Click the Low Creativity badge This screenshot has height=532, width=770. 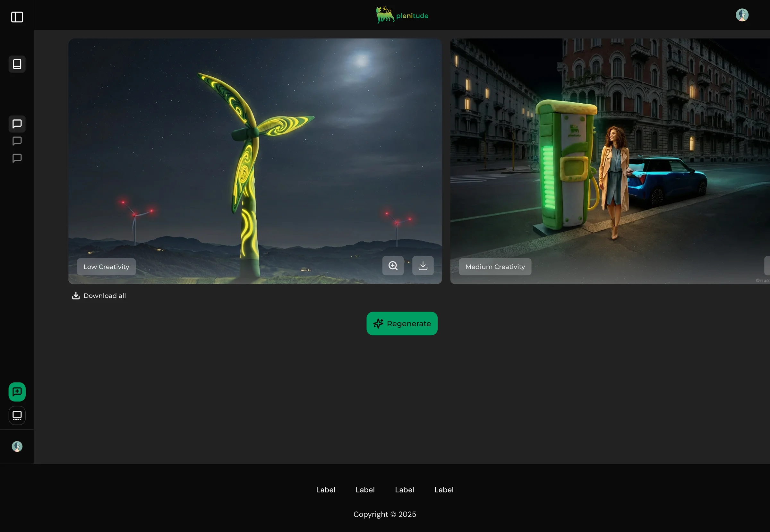click(106, 266)
